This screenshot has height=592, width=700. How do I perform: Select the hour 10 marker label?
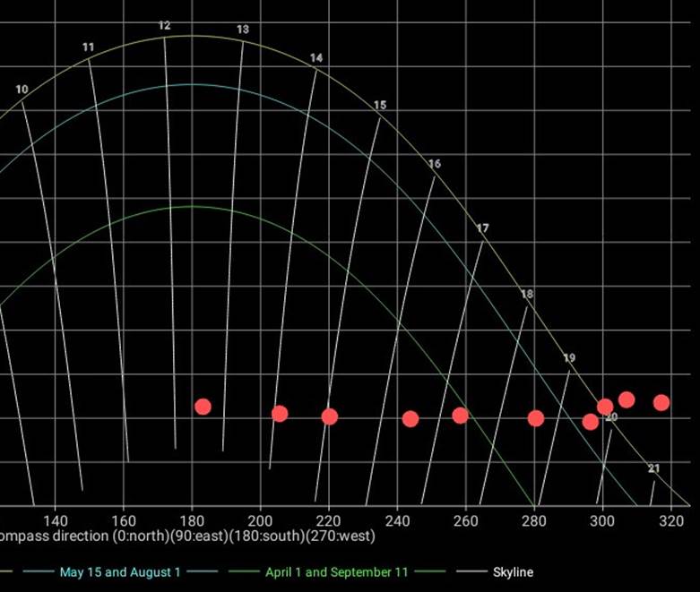pyautogui.click(x=22, y=90)
